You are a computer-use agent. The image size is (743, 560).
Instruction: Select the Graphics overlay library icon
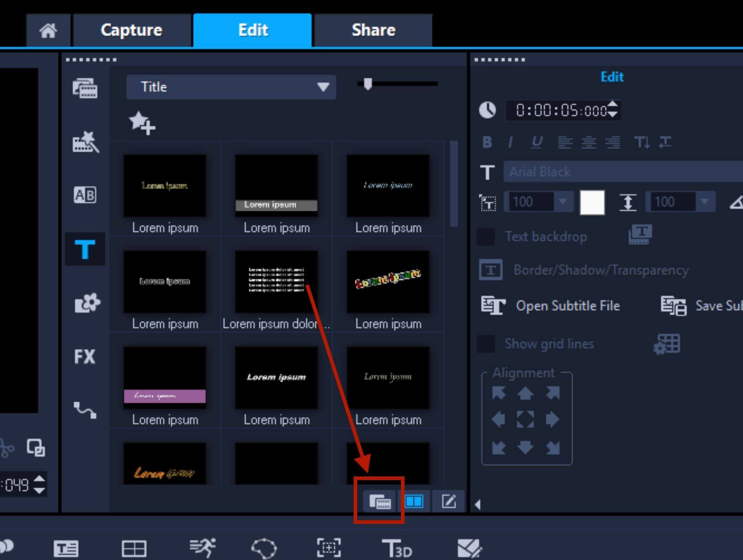pyautogui.click(x=85, y=302)
